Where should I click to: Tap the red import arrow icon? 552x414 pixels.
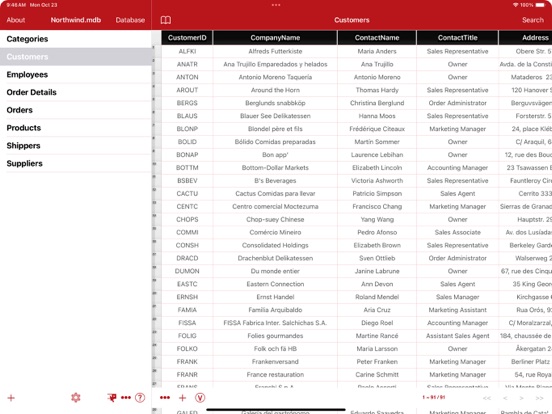click(112, 398)
